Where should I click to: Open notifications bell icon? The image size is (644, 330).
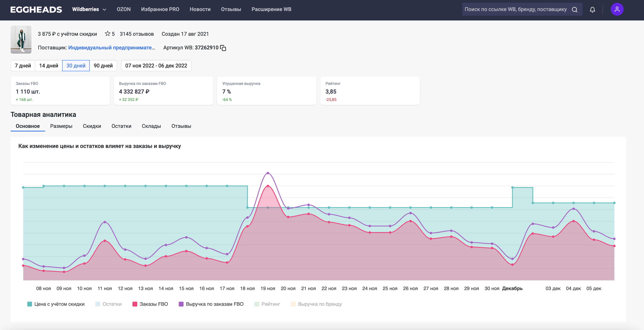tap(592, 9)
